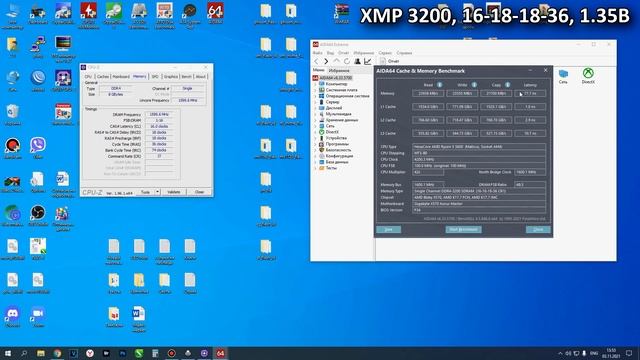Image resolution: width=640 pixels, height=360 pixels.
Task: Expand the Сервер tree node
Action: tap(316, 102)
